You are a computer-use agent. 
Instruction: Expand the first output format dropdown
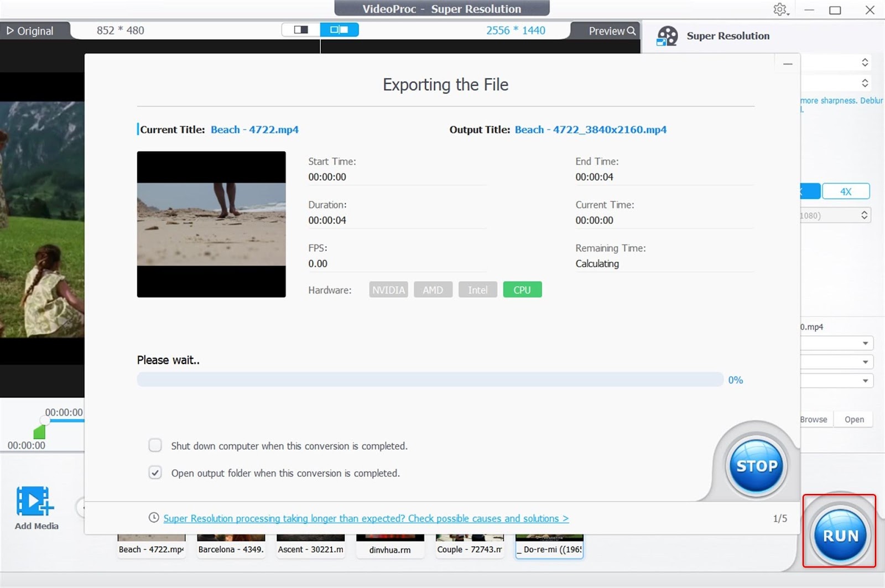(866, 342)
